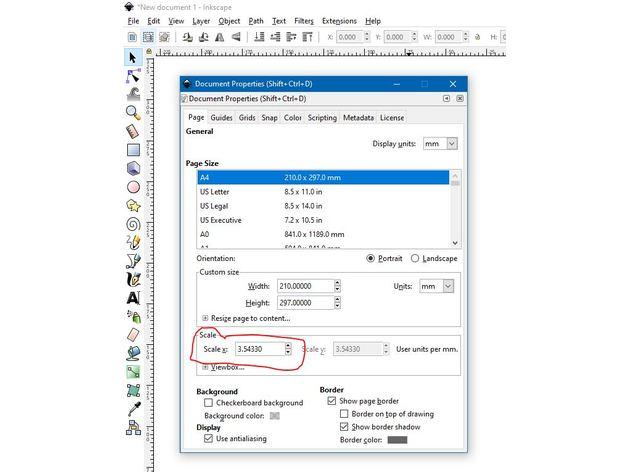Pick the Ellipse circle tool
This screenshot has width=628, height=472.
pos(133,186)
